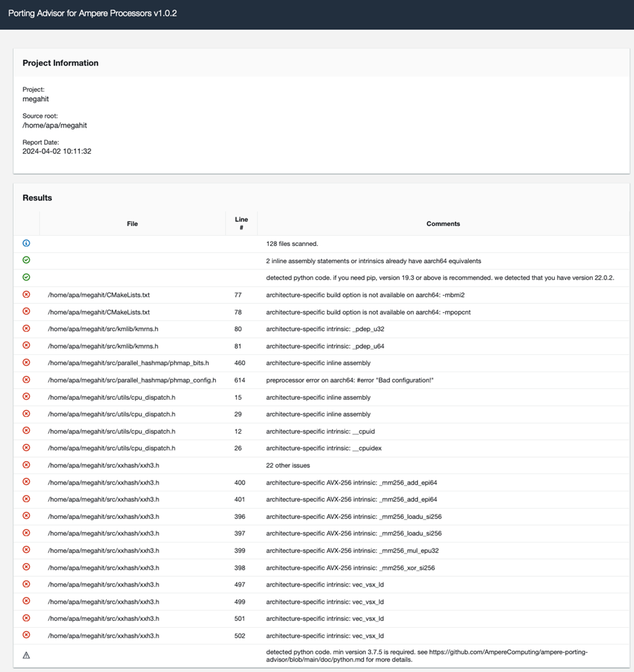This screenshot has height=672, width=634.
Task: Click the phmap_bits.h file path
Action: (128, 363)
